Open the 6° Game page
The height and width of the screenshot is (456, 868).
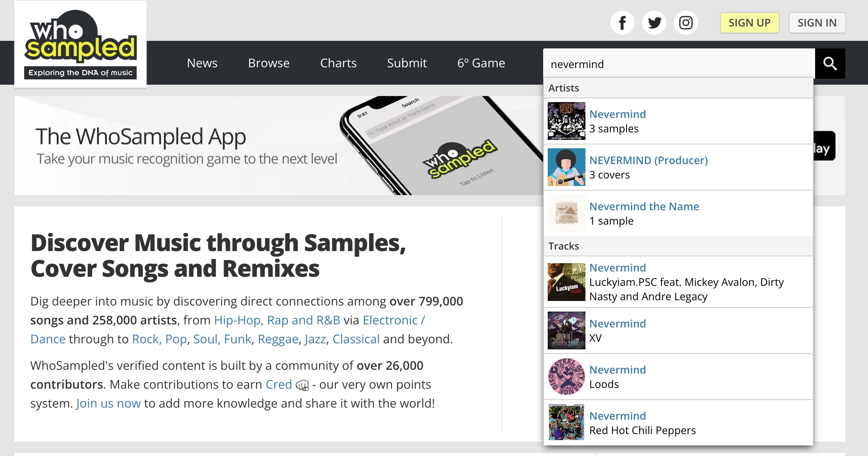point(481,63)
